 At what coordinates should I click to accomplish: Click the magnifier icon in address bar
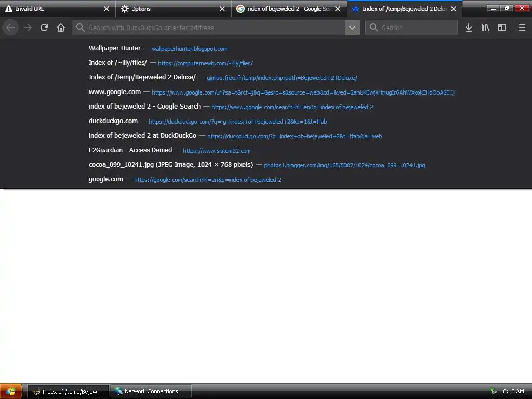click(80, 28)
